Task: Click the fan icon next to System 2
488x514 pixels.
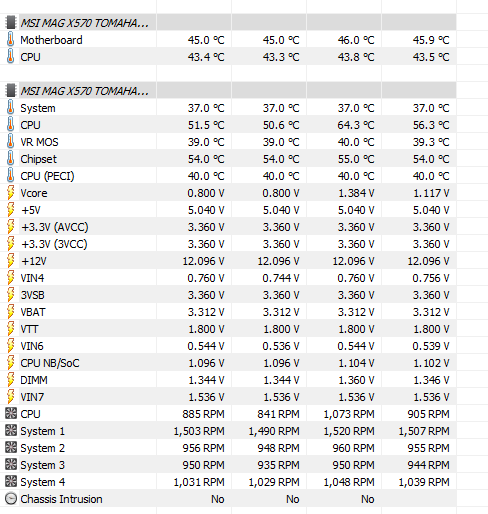Action: (11, 448)
